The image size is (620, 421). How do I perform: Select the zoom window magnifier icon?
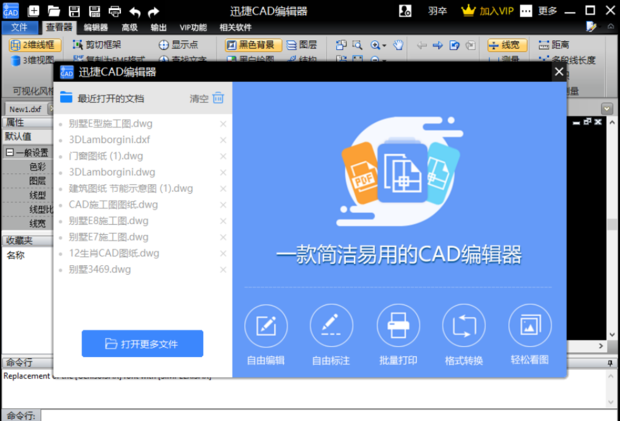357,45
